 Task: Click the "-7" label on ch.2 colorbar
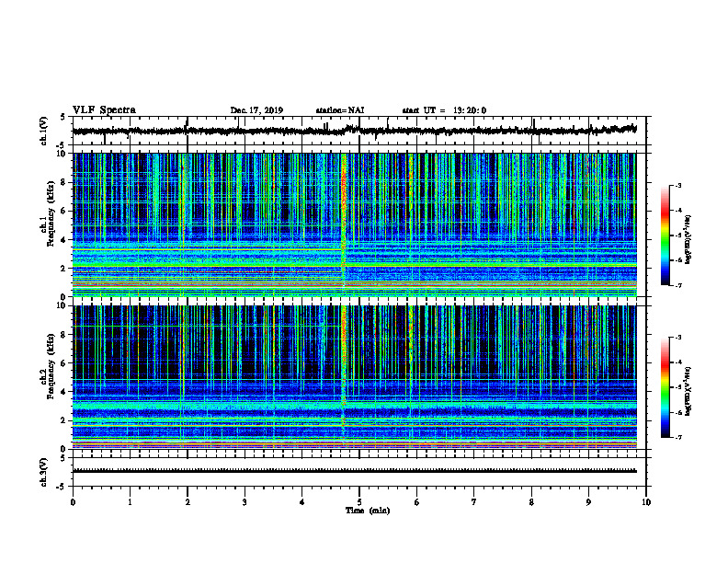point(678,438)
